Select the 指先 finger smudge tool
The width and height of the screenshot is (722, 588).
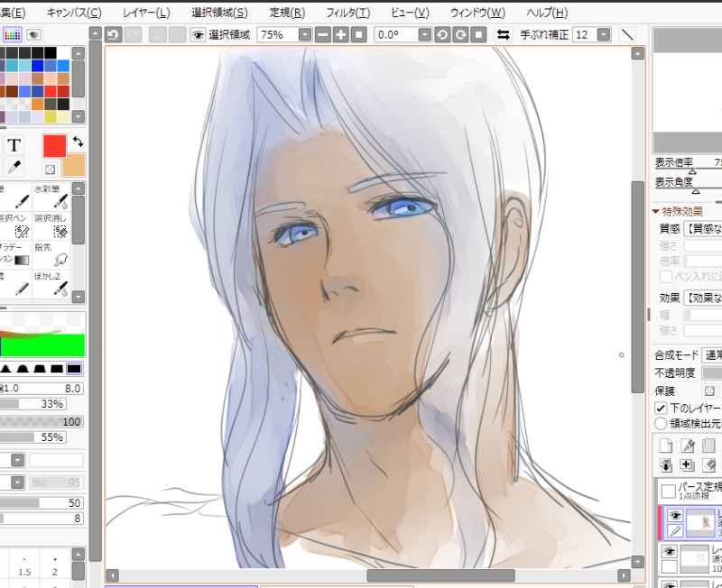[x=51, y=254]
